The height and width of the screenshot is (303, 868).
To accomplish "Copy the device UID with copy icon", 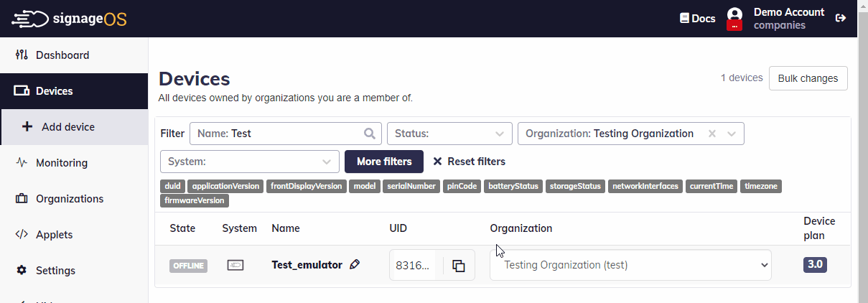I will point(459,266).
